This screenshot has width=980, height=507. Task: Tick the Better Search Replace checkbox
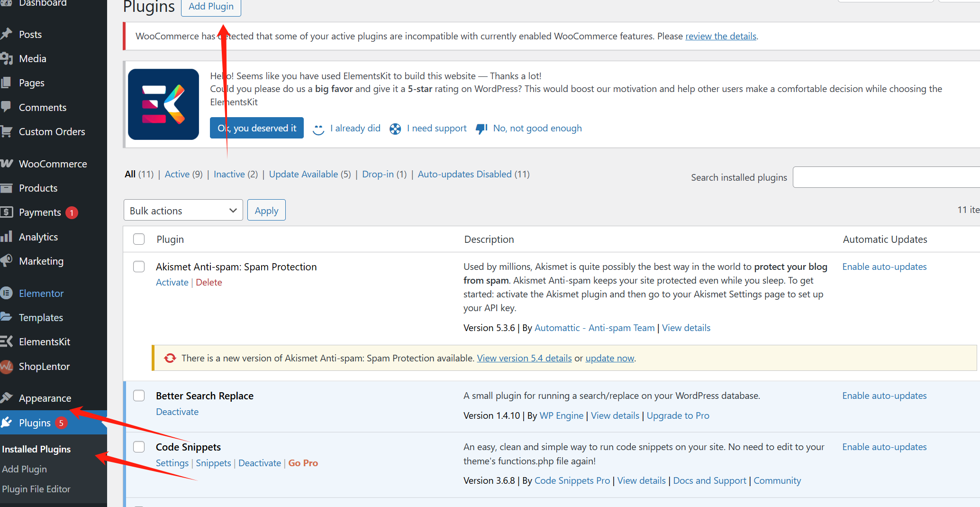pyautogui.click(x=139, y=396)
